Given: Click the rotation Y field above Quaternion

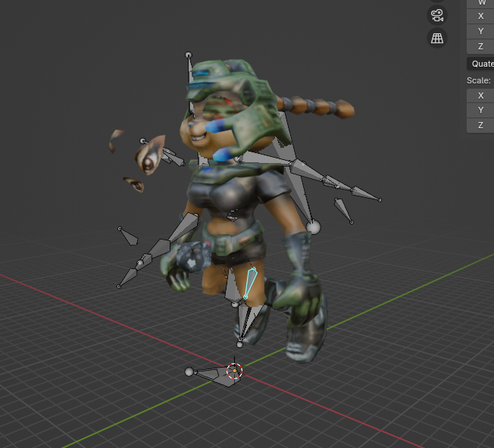Looking at the screenshot, I should [480, 31].
